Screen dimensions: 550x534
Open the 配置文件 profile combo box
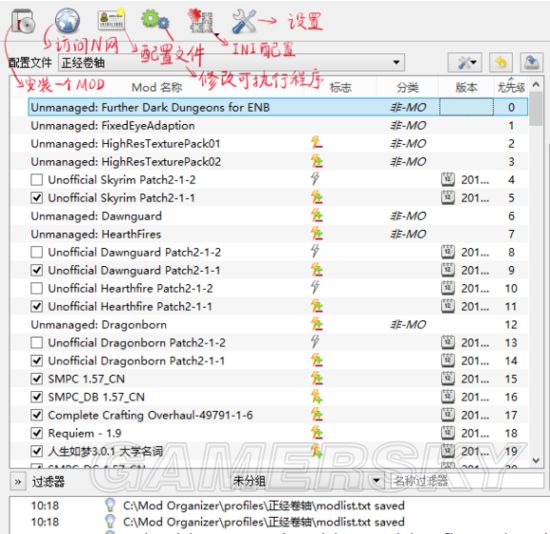pos(231,63)
